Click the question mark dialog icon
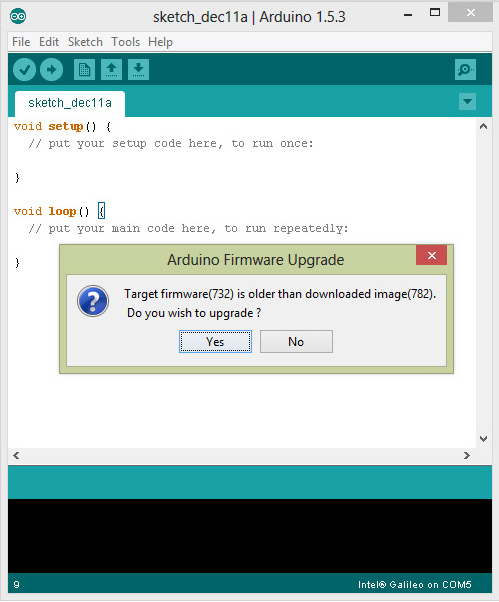The height and width of the screenshot is (602, 499). point(93,301)
